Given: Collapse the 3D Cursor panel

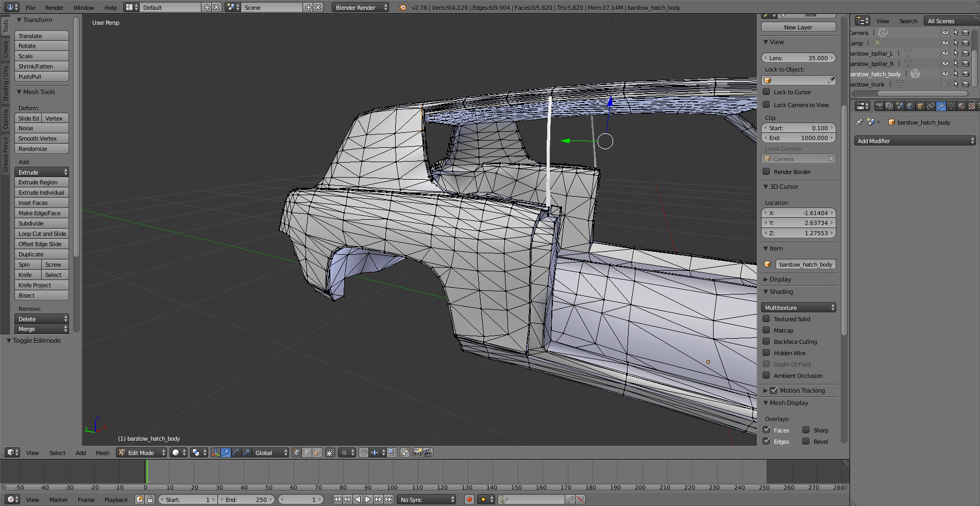Looking at the screenshot, I should coord(784,187).
